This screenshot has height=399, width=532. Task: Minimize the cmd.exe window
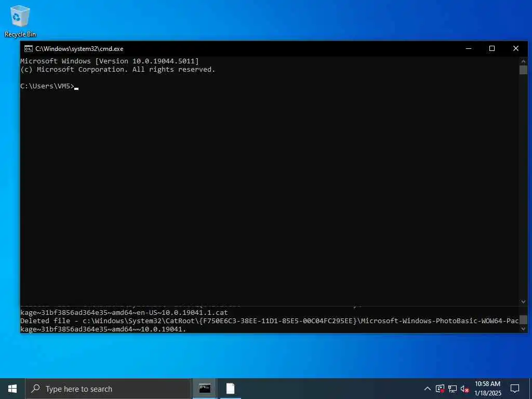click(469, 48)
